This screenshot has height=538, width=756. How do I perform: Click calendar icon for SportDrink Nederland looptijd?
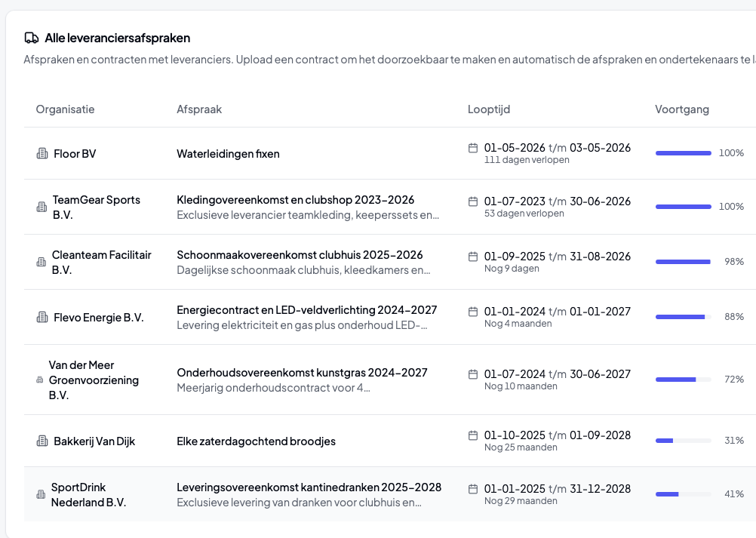tap(473, 488)
